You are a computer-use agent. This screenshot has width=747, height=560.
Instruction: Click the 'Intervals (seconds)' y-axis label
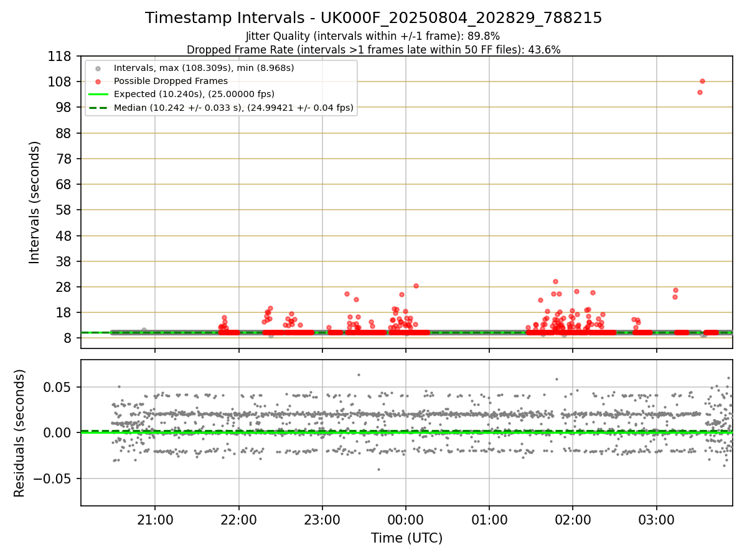coord(35,202)
